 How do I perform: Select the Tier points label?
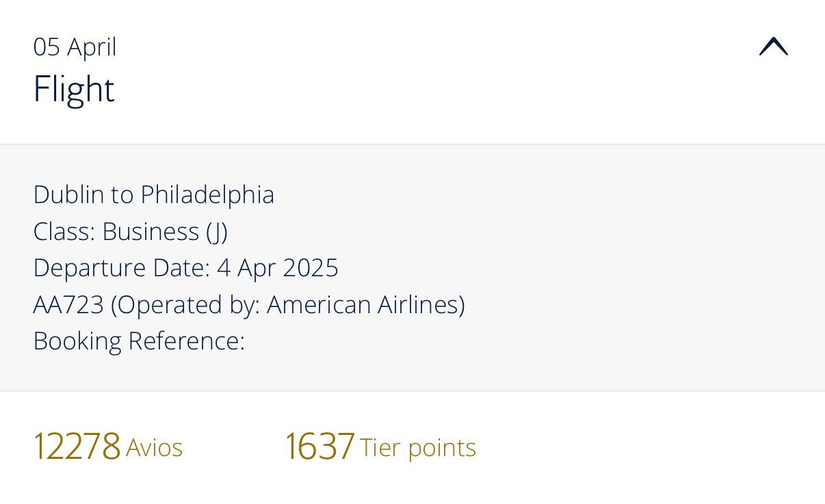pos(418,448)
